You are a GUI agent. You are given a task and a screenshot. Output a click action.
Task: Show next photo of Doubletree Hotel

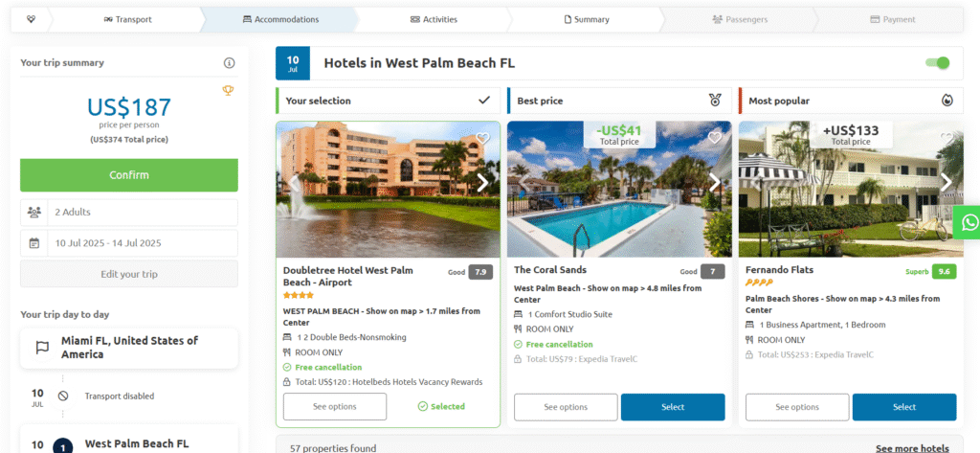click(482, 183)
